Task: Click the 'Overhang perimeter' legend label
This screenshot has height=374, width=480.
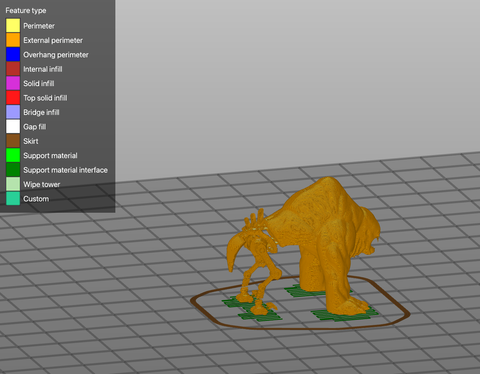Action: pos(56,55)
